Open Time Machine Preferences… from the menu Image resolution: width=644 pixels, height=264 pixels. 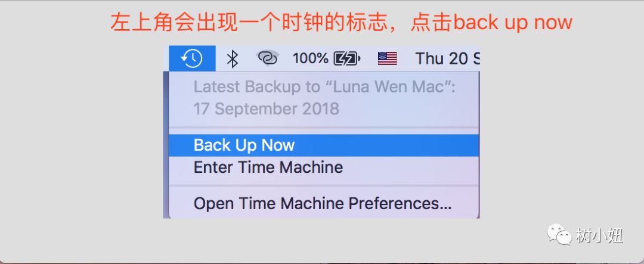pos(324,204)
